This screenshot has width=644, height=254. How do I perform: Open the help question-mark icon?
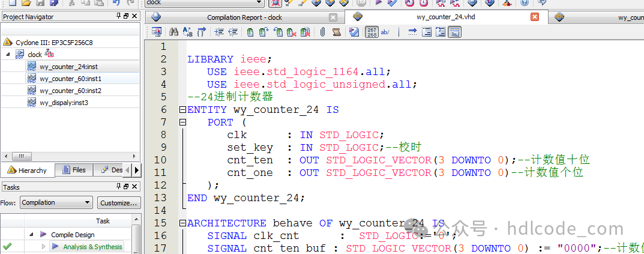pos(524,2)
